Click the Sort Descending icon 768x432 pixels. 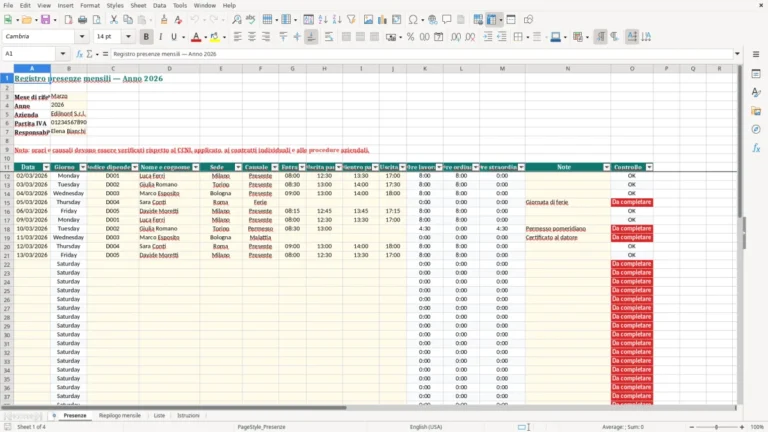click(x=337, y=20)
